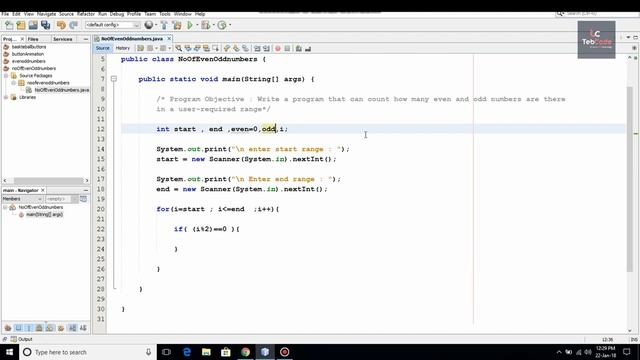Click the Toggle Rectangular Selection icon
This screenshot has height=360, width=640.
click(216, 49)
